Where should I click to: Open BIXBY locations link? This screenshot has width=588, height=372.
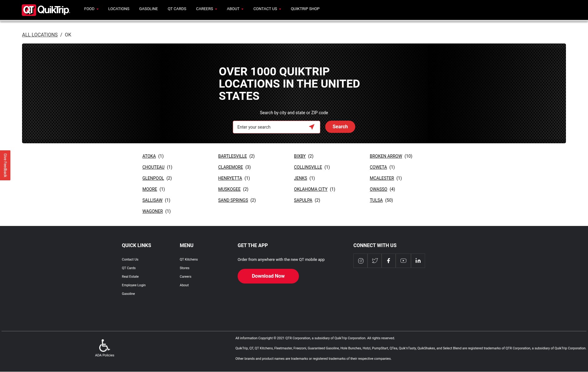(x=300, y=156)
